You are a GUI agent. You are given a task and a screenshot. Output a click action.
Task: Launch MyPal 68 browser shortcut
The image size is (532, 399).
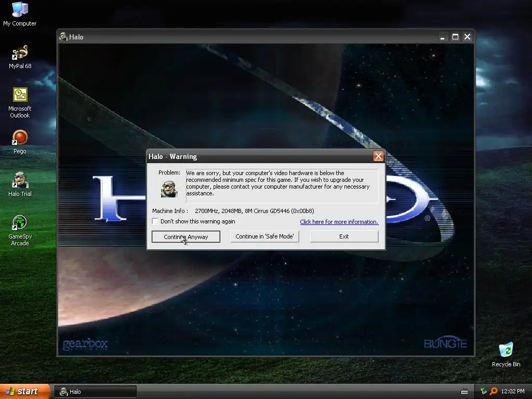(x=20, y=57)
